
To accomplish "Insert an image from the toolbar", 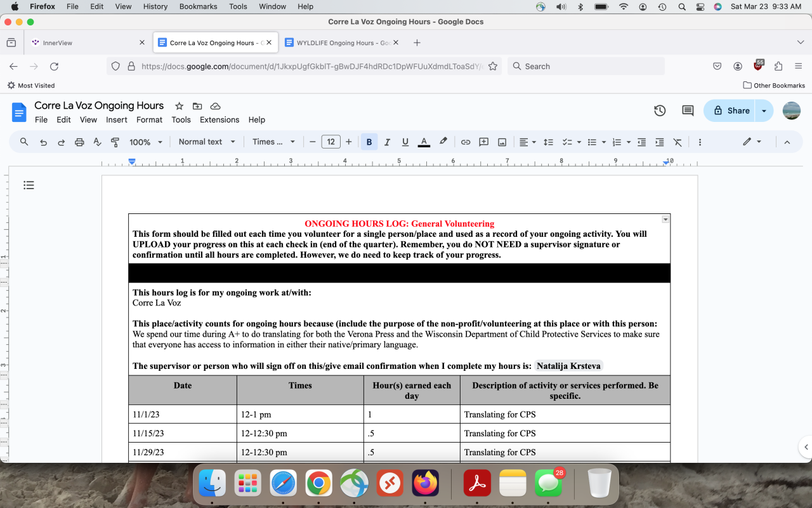I will pyautogui.click(x=502, y=142).
